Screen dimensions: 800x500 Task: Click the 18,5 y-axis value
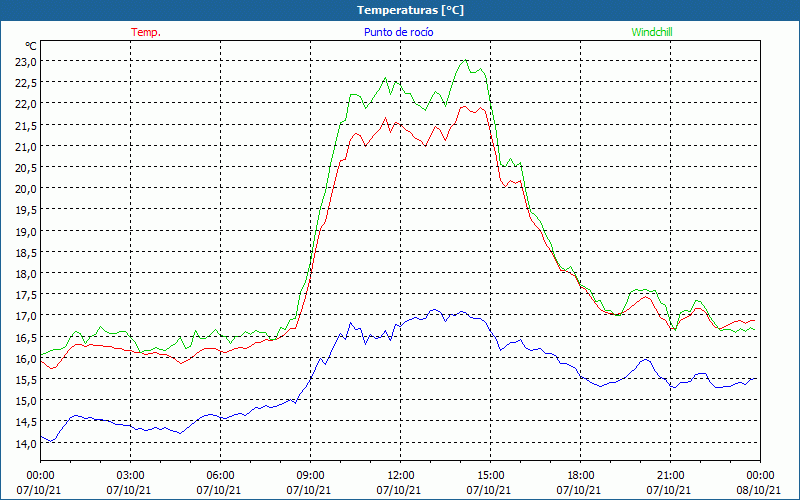point(26,252)
